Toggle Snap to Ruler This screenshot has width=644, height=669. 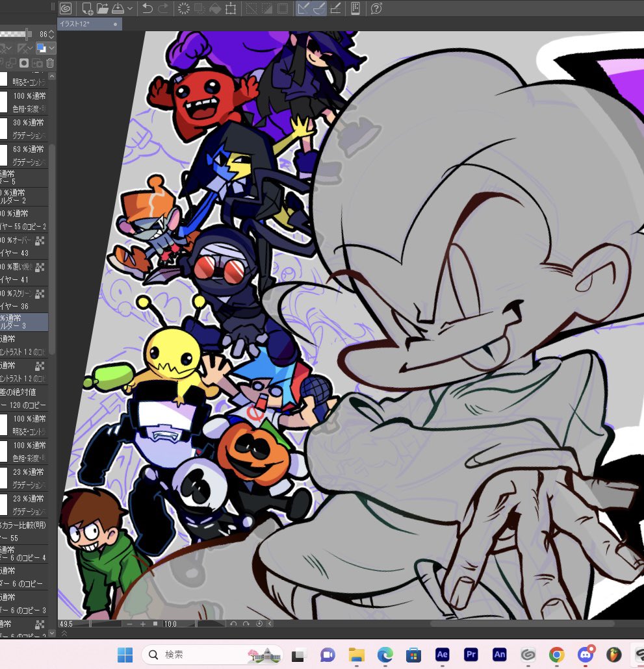tap(303, 8)
